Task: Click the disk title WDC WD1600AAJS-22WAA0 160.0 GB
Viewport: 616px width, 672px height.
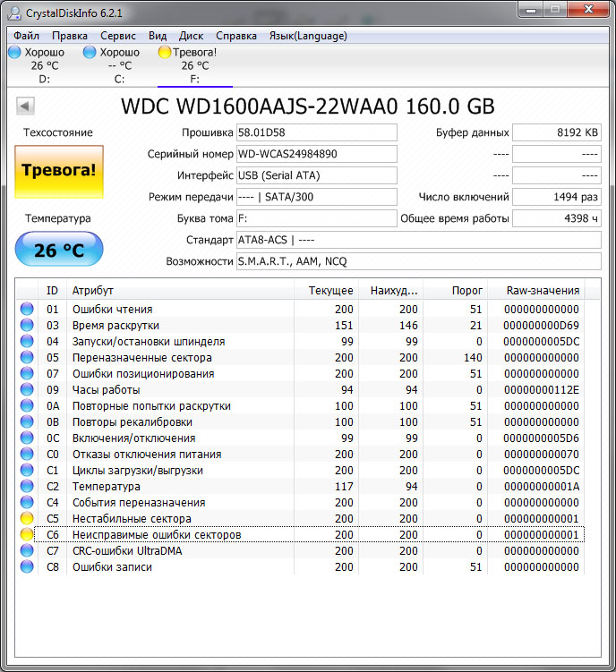Action: pos(308,106)
